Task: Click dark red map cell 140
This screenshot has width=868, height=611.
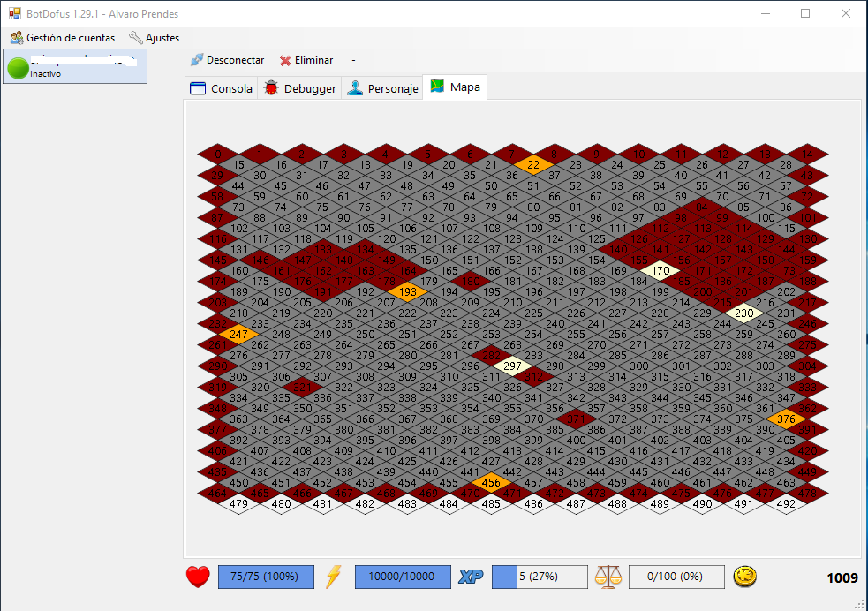Action: click(618, 250)
